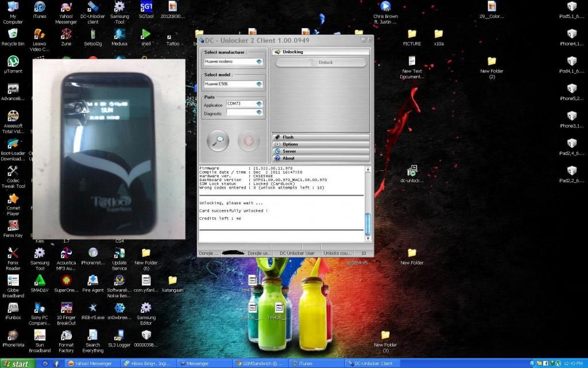This screenshot has height=368, width=588.
Task: Open Setool2g desktop icon
Action: [92, 37]
